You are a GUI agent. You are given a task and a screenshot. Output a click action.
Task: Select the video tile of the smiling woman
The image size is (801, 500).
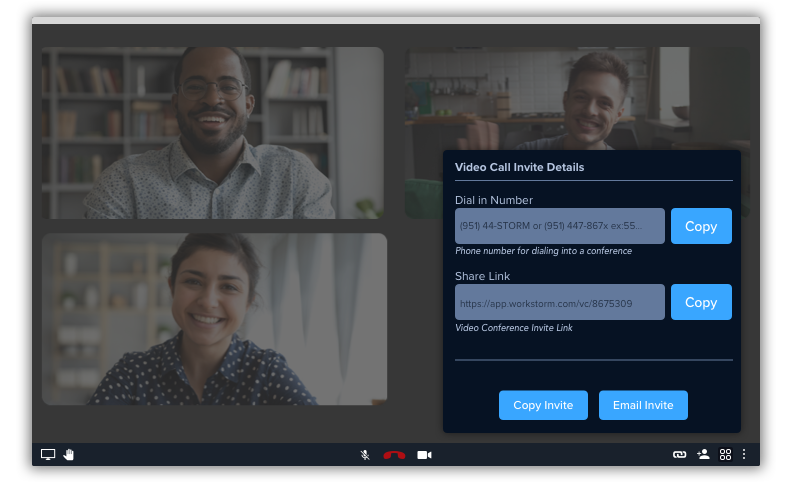click(215, 319)
